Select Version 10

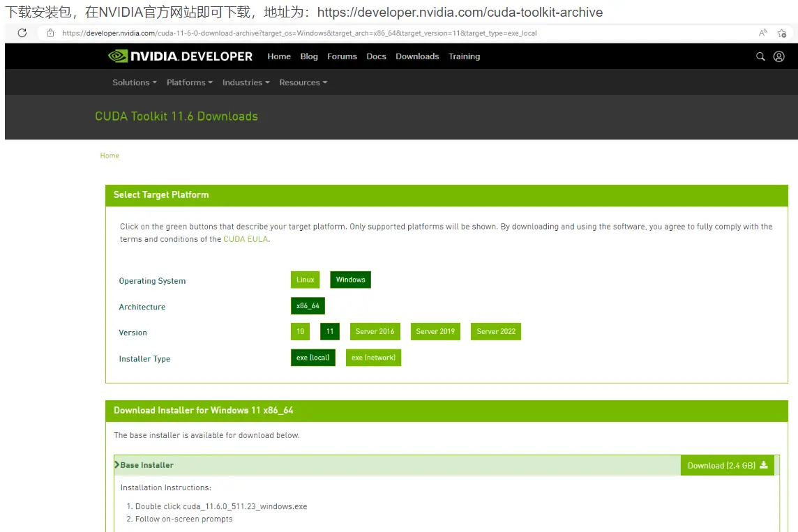click(300, 332)
